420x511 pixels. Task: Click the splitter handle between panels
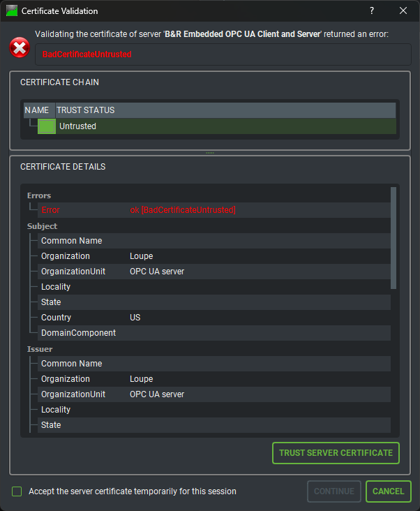click(x=210, y=153)
